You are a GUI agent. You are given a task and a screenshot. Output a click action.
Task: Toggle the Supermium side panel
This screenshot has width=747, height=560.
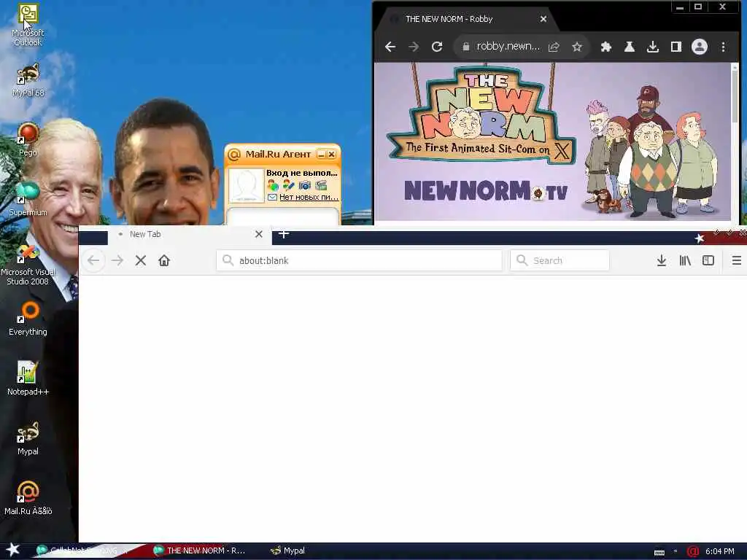676,47
